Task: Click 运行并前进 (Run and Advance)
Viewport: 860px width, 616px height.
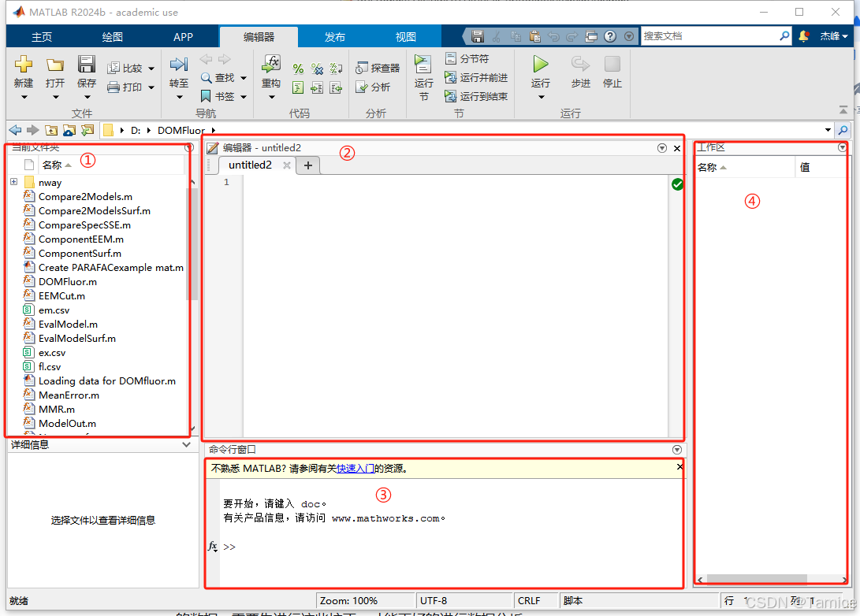Action: [476, 78]
